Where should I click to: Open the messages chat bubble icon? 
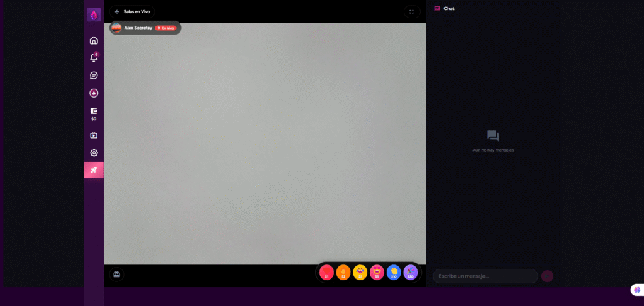(94, 76)
